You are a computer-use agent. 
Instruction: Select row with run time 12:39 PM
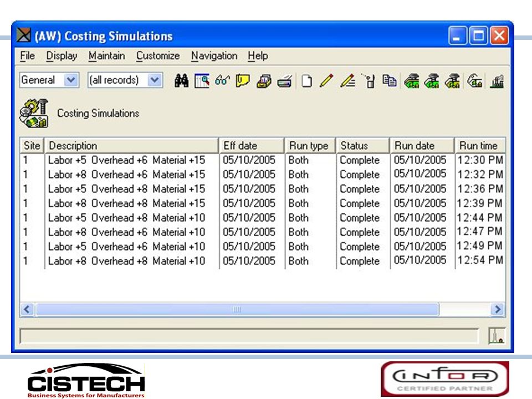[x=263, y=203]
